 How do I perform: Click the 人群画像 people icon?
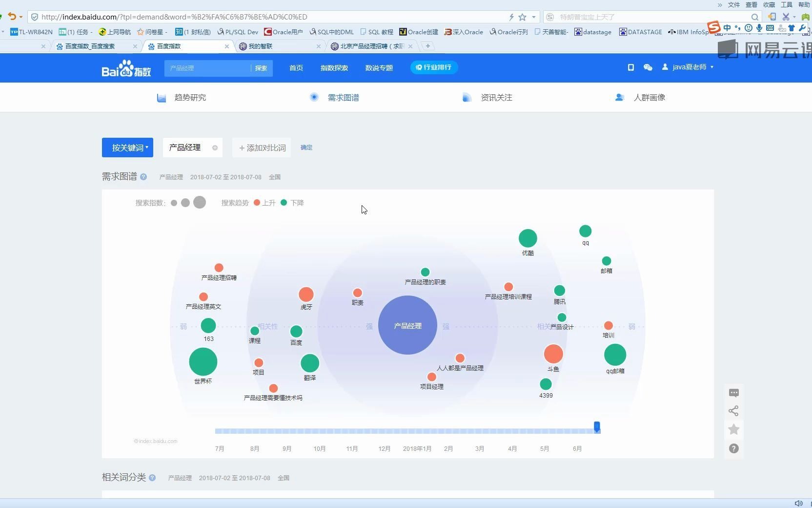619,97
